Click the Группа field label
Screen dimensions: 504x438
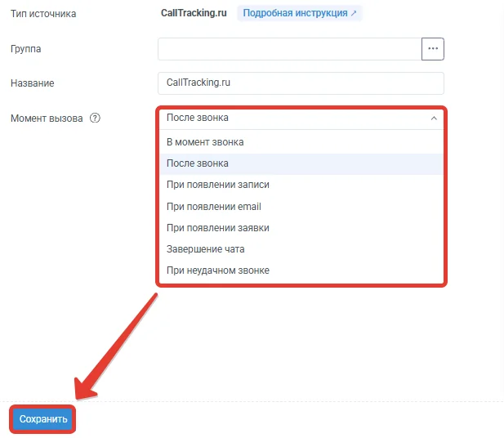(x=25, y=49)
